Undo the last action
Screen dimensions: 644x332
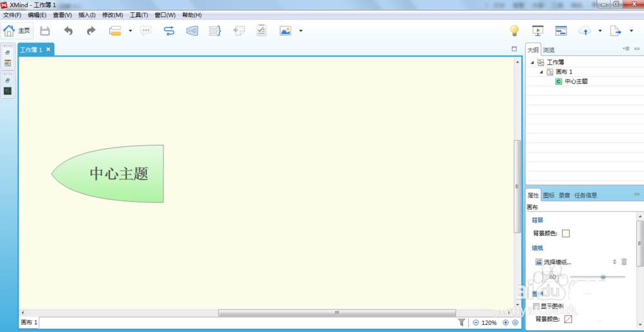click(68, 31)
